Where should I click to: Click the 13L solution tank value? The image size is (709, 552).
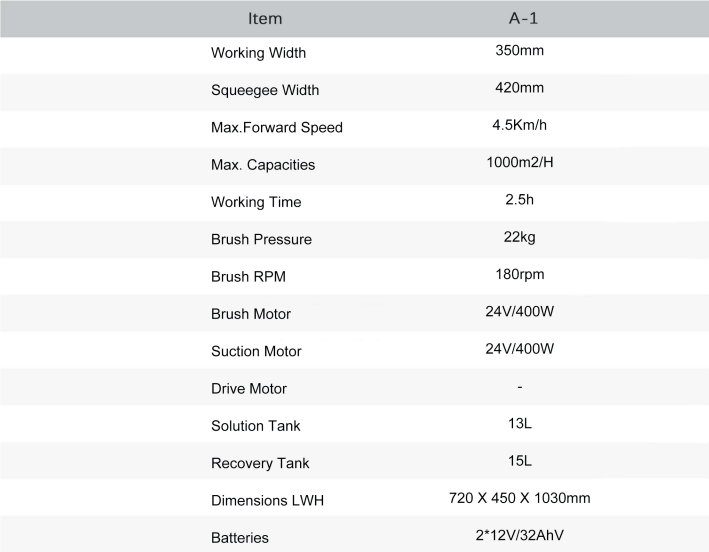pyautogui.click(x=519, y=424)
